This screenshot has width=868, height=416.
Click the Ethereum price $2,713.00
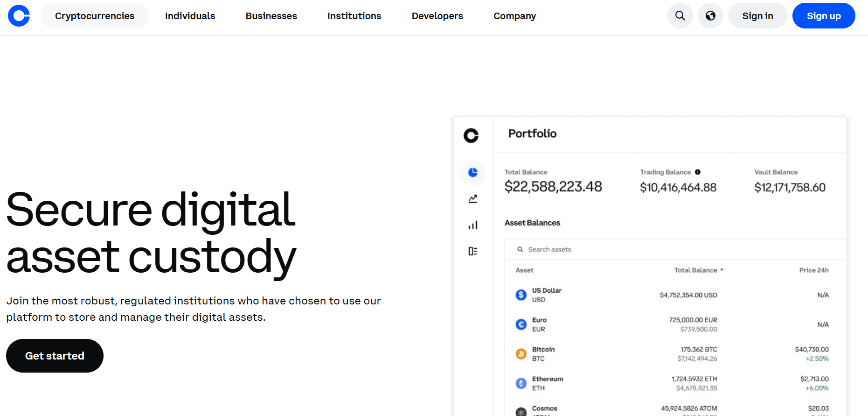pyautogui.click(x=815, y=379)
